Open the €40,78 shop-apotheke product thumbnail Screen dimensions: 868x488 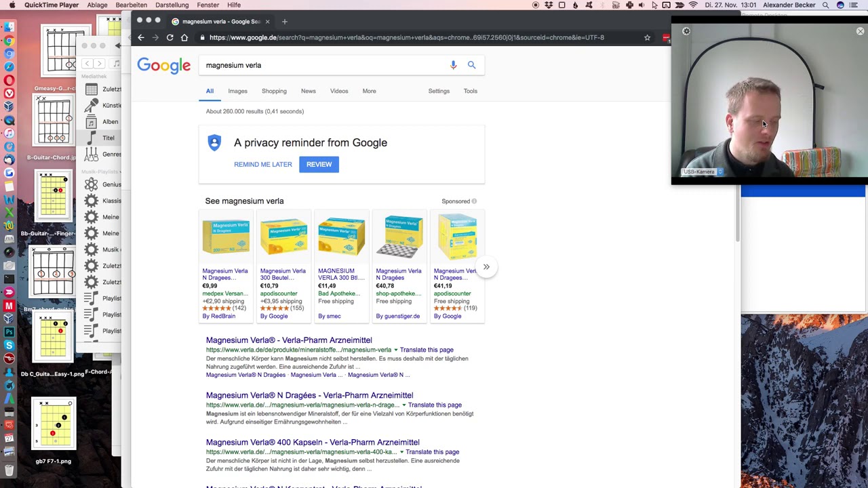[x=399, y=237]
